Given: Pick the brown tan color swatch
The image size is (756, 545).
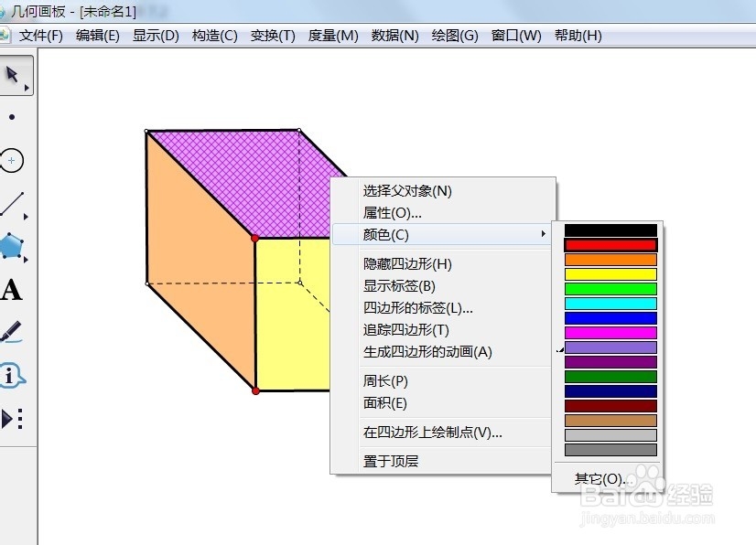Looking at the screenshot, I should coord(610,421).
